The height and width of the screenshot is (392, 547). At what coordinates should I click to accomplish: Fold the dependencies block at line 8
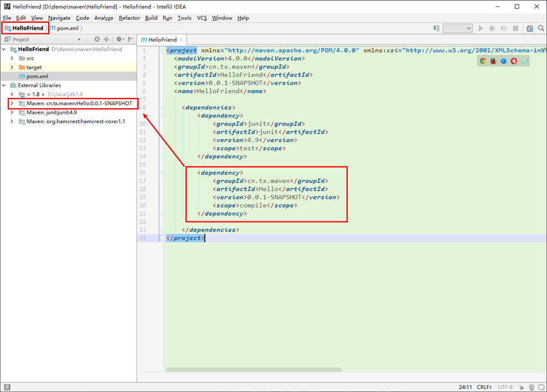[163, 107]
